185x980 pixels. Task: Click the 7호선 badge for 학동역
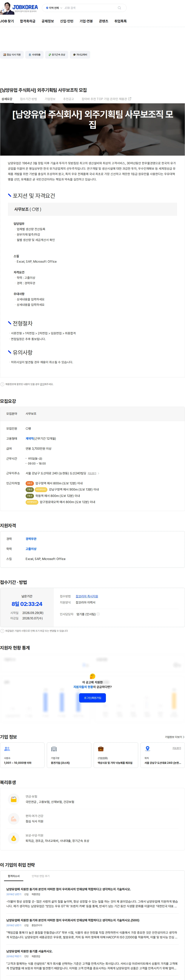tap(30, 496)
